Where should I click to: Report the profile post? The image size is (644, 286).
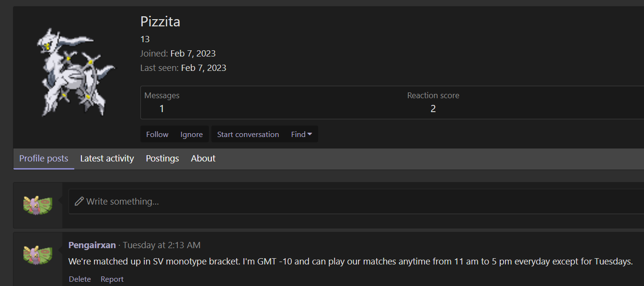[112, 279]
